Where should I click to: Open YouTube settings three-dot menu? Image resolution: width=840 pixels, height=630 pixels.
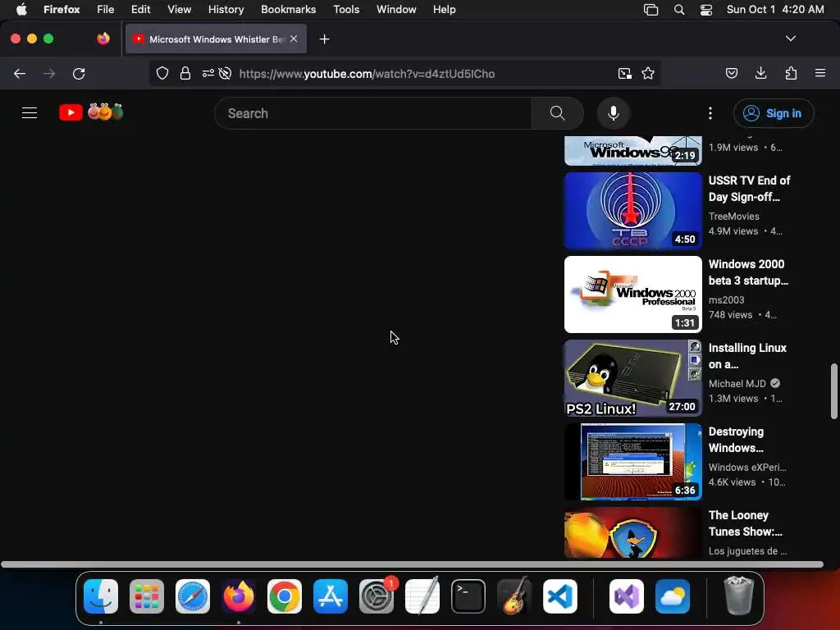[710, 113]
